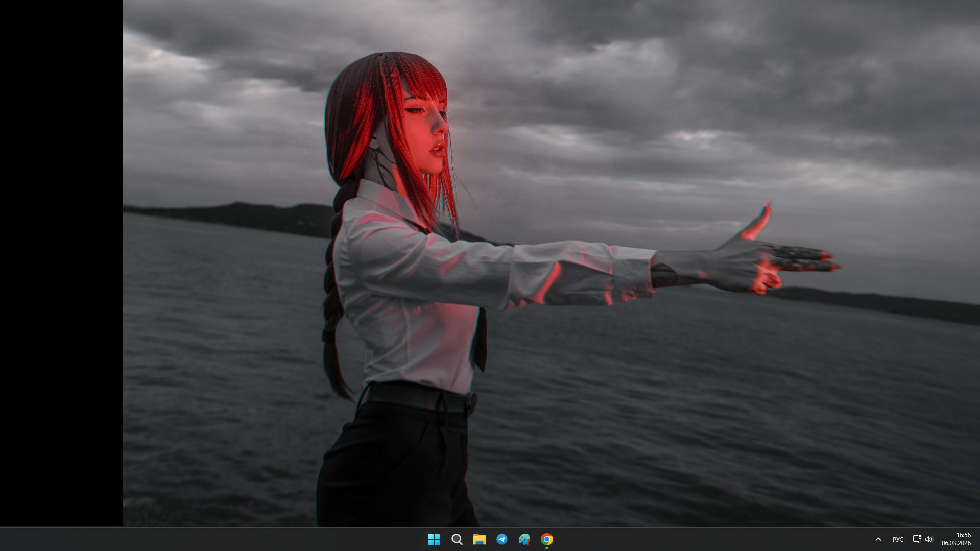The width and height of the screenshot is (980, 551).
Task: Expand the hidden tray icons chevron
Action: coord(878,539)
